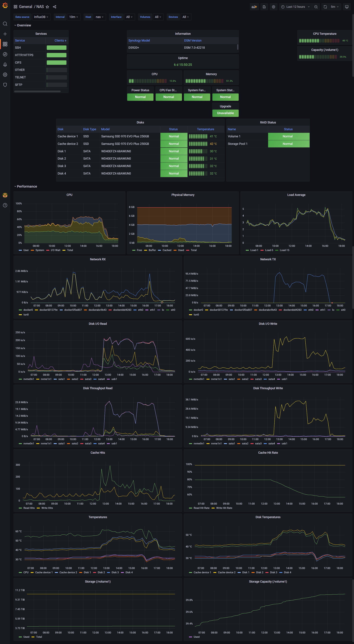Open the Dashboards grid icon in sidebar

5,44
